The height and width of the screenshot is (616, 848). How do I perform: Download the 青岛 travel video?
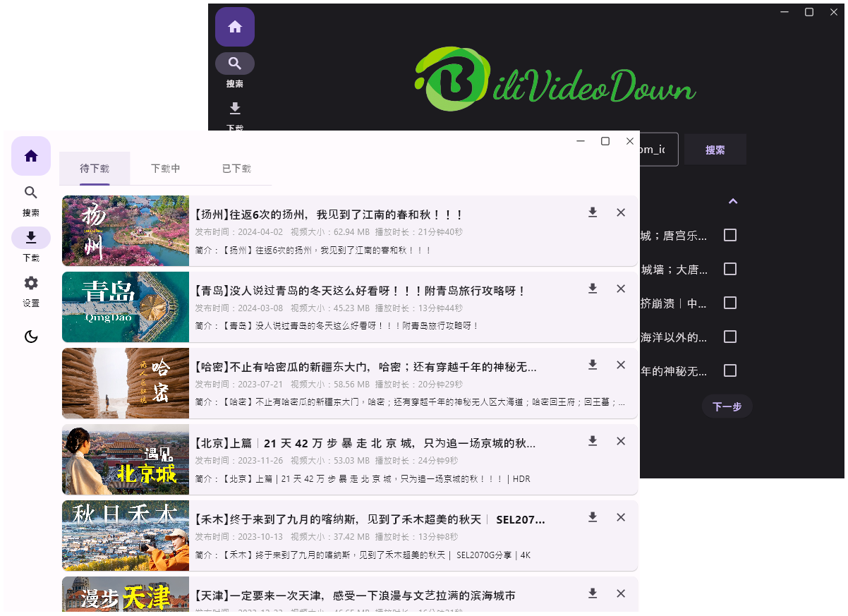pos(593,289)
